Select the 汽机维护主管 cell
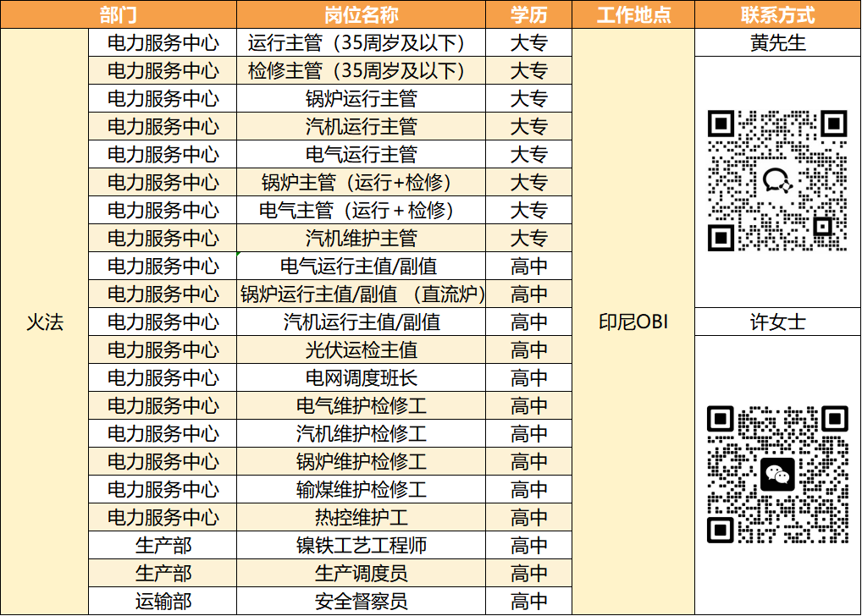Viewport: 862px width, 616px height. 362,238
